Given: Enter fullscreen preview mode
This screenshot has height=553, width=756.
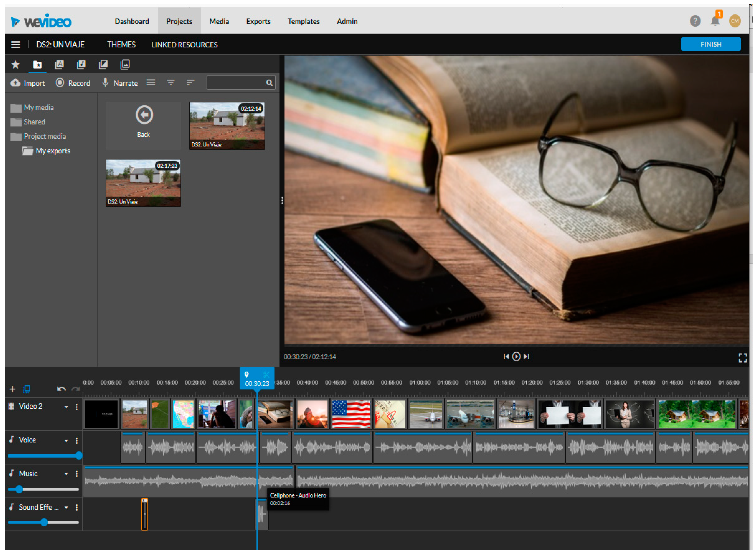Looking at the screenshot, I should coord(743,358).
